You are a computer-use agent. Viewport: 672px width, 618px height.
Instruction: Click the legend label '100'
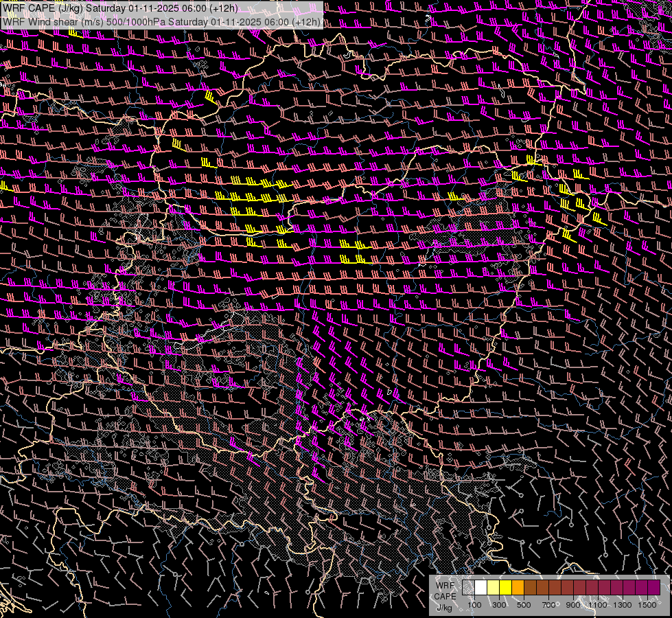point(474,605)
